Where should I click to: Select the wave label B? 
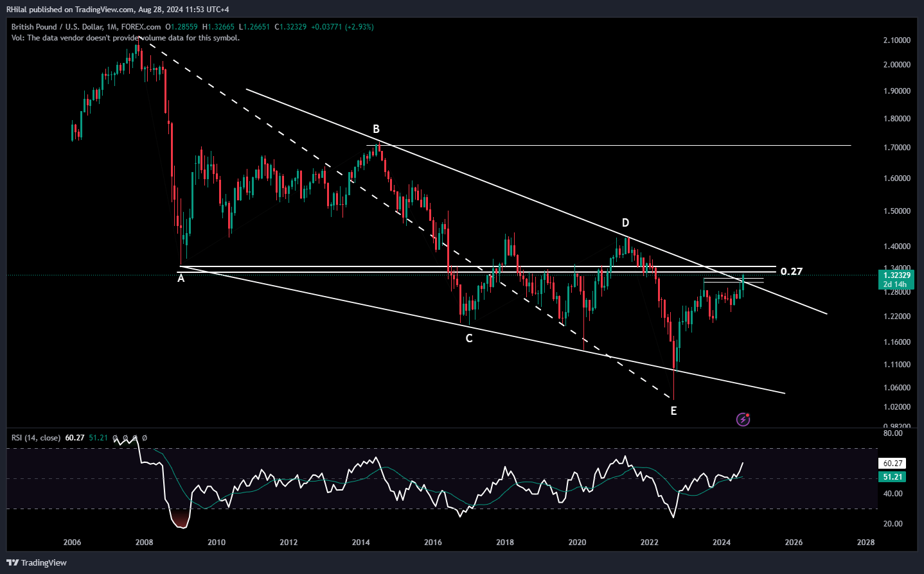point(377,130)
